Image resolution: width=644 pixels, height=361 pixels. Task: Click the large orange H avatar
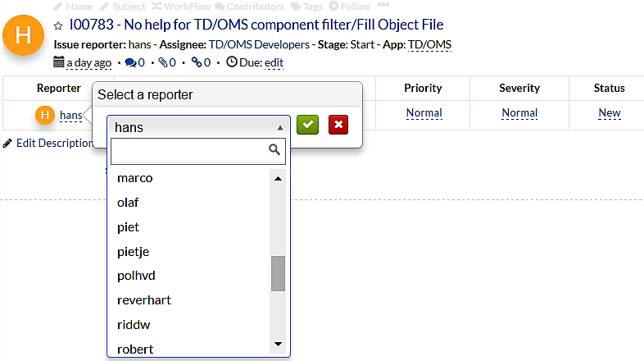(x=24, y=37)
